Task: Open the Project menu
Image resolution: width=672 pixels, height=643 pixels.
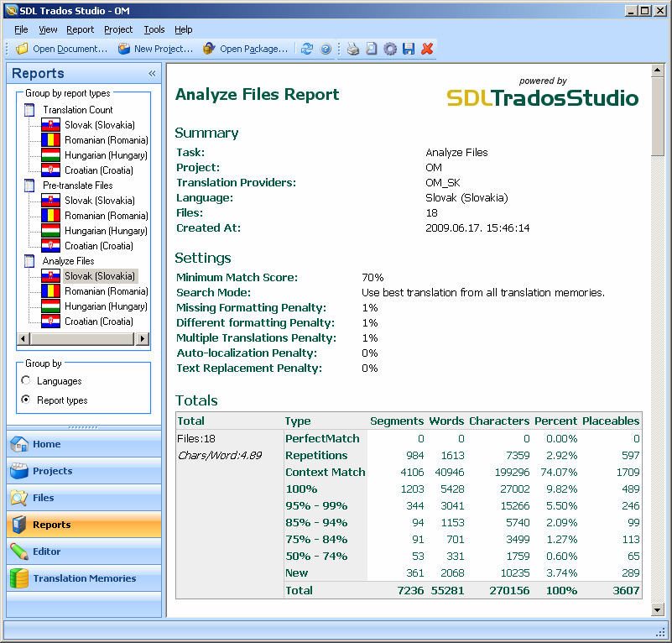Action: 118,29
